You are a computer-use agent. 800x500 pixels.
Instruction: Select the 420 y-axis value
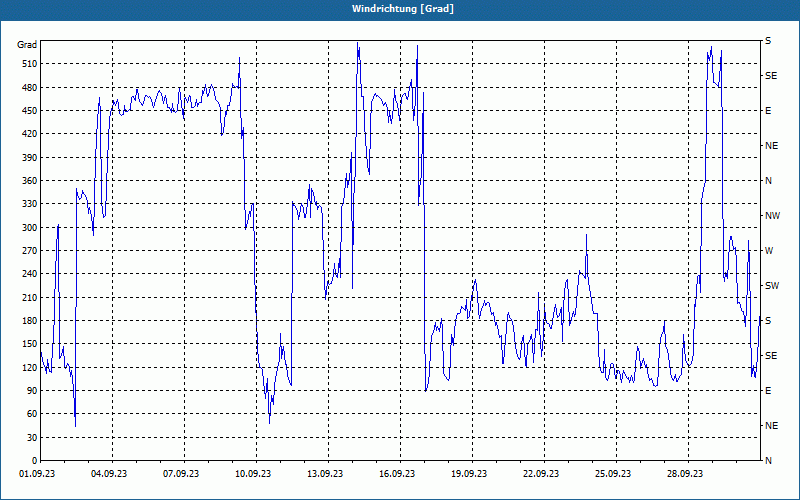30,134
